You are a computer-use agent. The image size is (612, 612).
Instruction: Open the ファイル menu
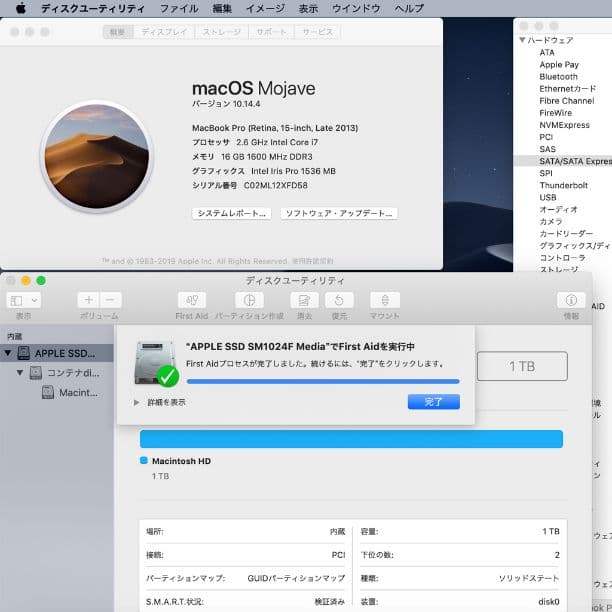pyautogui.click(x=179, y=8)
